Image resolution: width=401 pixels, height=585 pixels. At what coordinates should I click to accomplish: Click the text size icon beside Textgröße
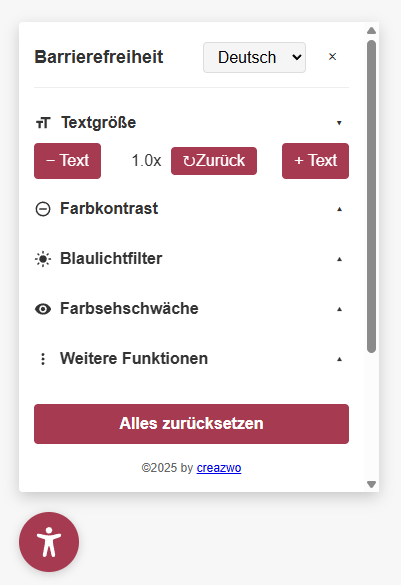click(x=43, y=122)
